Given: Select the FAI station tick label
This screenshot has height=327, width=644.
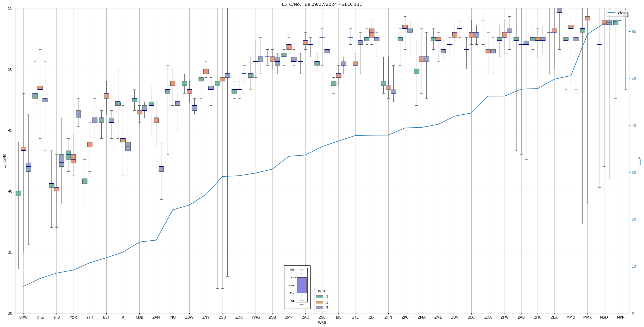Looking at the screenshot, I should click(123, 317).
